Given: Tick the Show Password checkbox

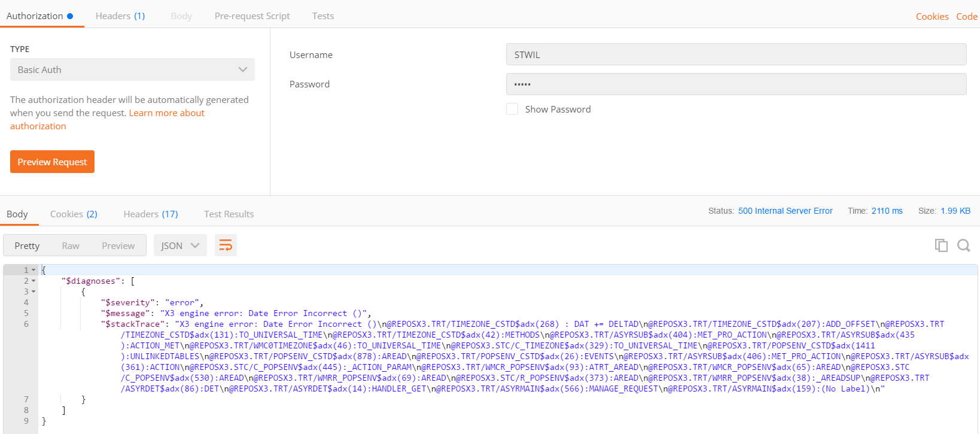Looking at the screenshot, I should [x=512, y=109].
